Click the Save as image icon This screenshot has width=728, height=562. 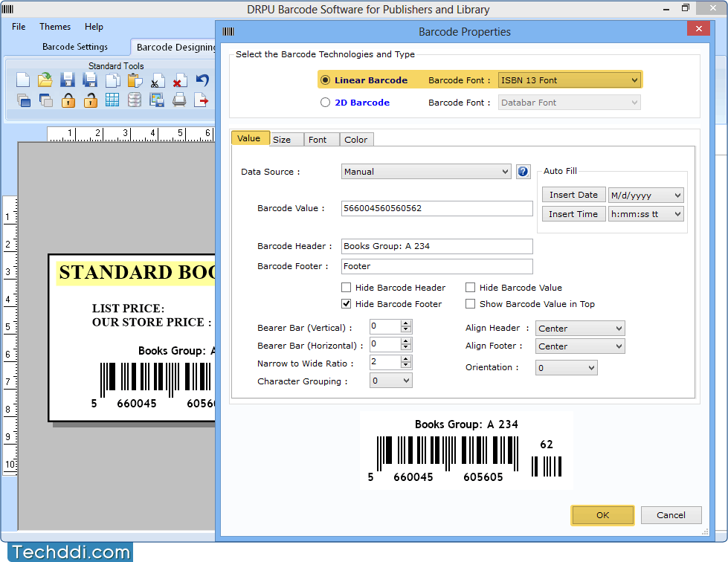(x=157, y=100)
